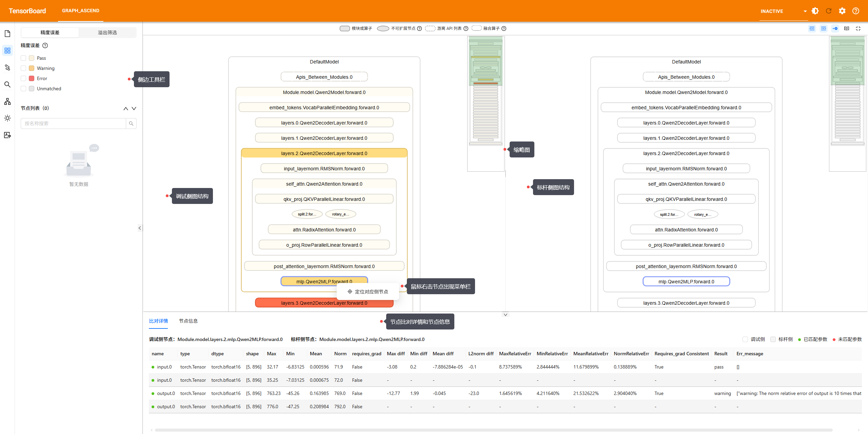Click the debug-side graph minimap thumbnail
This screenshot has width=868, height=434.
(x=486, y=104)
